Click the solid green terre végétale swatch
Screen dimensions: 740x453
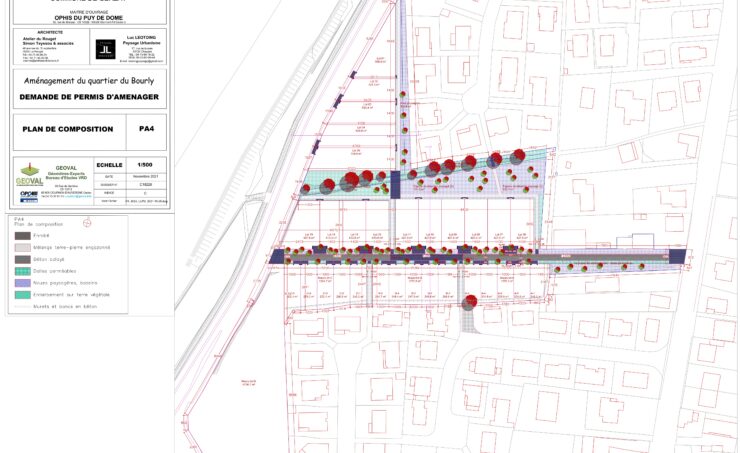tap(22, 296)
